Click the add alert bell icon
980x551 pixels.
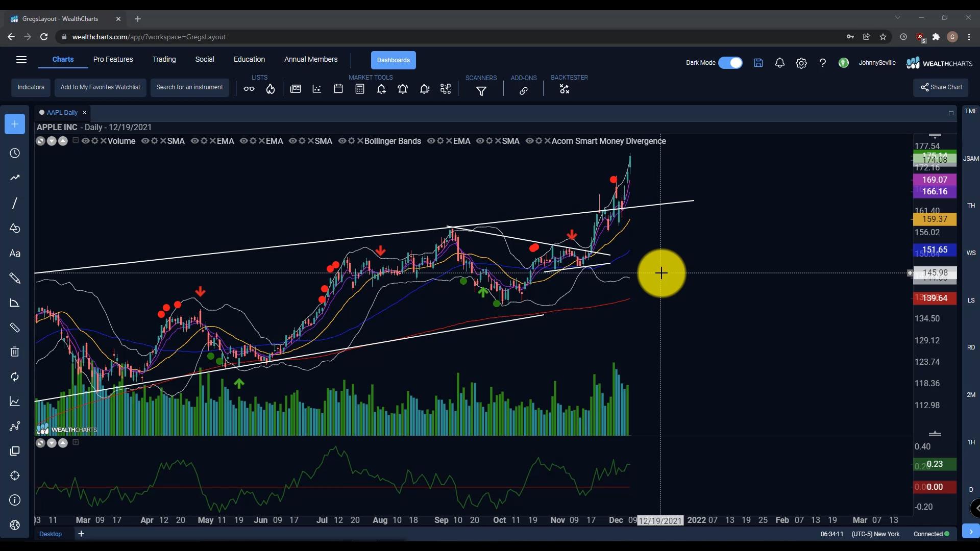tap(381, 89)
